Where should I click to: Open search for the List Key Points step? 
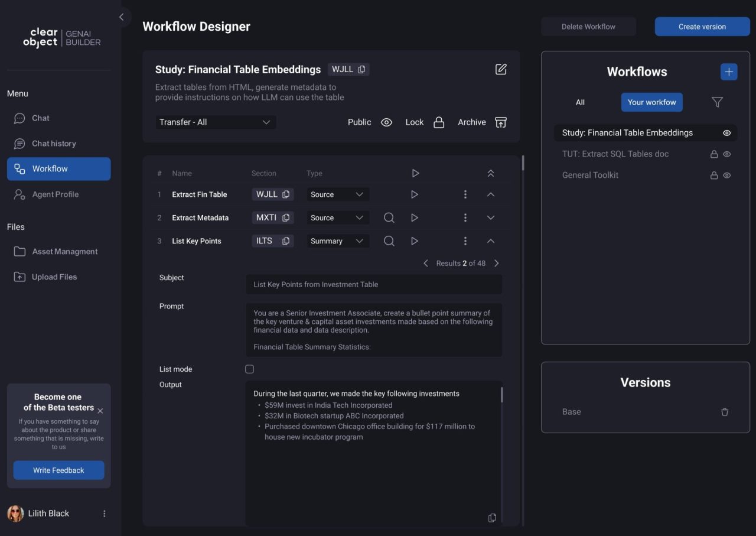[x=389, y=241]
